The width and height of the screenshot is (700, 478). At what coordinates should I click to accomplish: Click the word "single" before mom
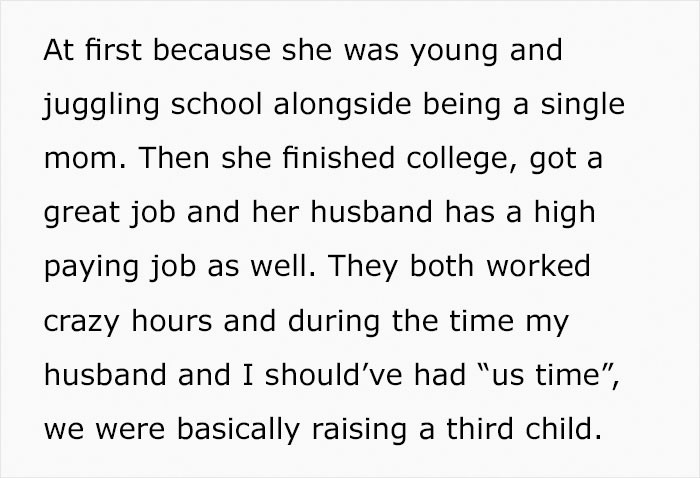583,106
